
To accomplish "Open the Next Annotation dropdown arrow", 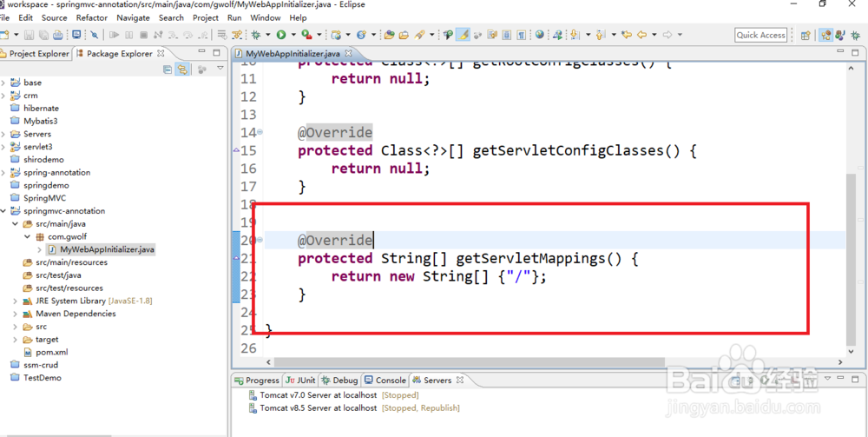I will coord(588,35).
